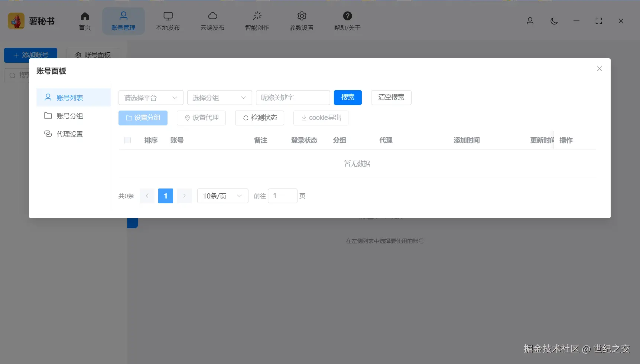
Task: Tick the select-all checkbox in table header
Action: pyautogui.click(x=127, y=140)
